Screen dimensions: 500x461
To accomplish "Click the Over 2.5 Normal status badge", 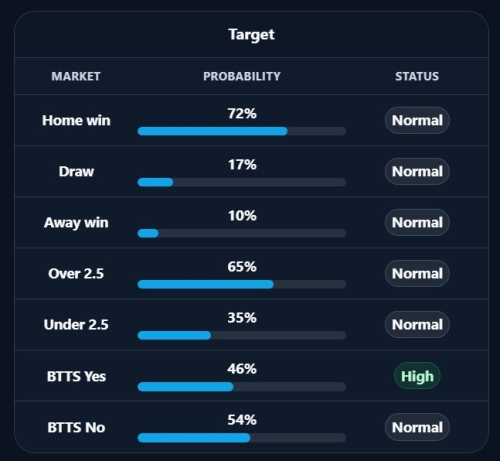I will pos(417,273).
